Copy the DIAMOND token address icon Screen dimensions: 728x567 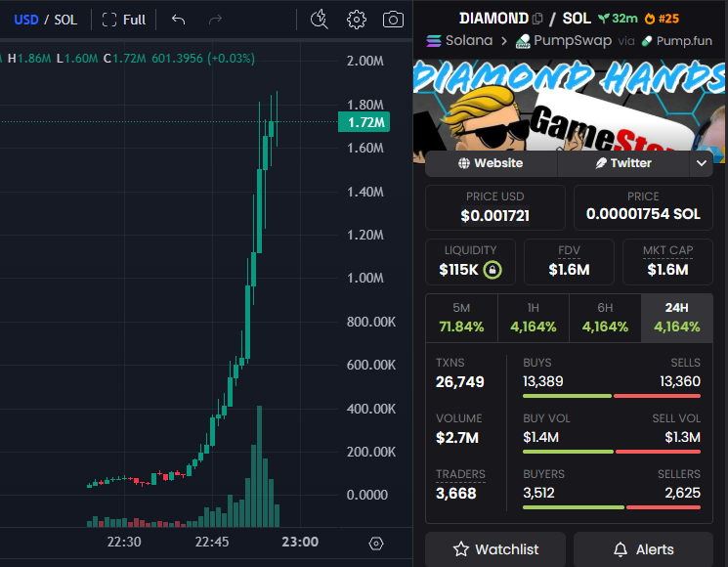[x=537, y=19]
